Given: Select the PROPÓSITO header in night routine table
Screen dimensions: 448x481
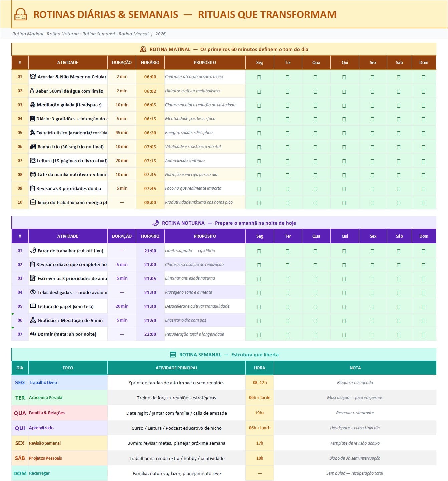Looking at the screenshot, I should coord(205,236).
